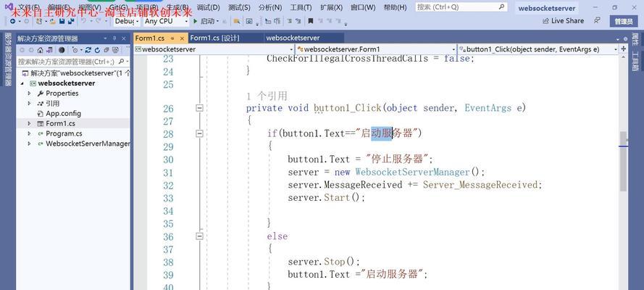
Task: Open the 扩展(X) menu
Action: (x=332, y=7)
